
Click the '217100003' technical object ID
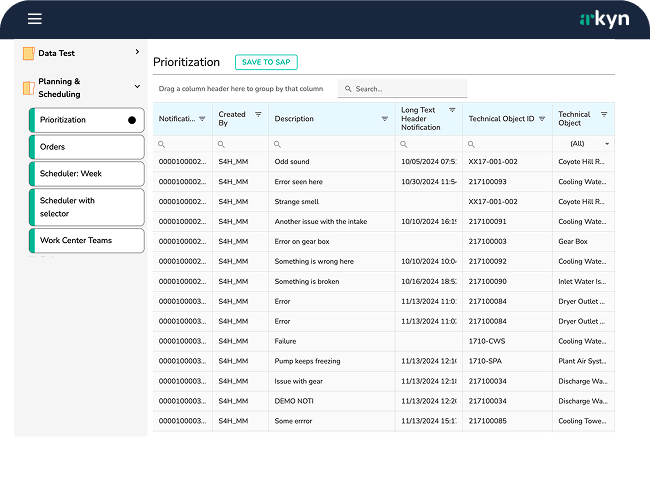[488, 241]
